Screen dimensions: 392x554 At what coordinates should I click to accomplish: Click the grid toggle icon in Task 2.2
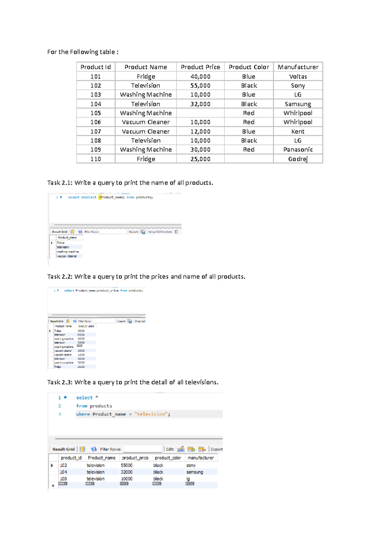tap(68, 321)
